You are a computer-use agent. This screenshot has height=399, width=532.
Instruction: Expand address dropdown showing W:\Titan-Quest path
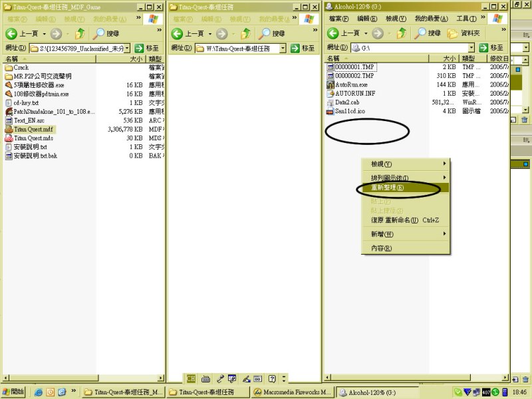283,48
